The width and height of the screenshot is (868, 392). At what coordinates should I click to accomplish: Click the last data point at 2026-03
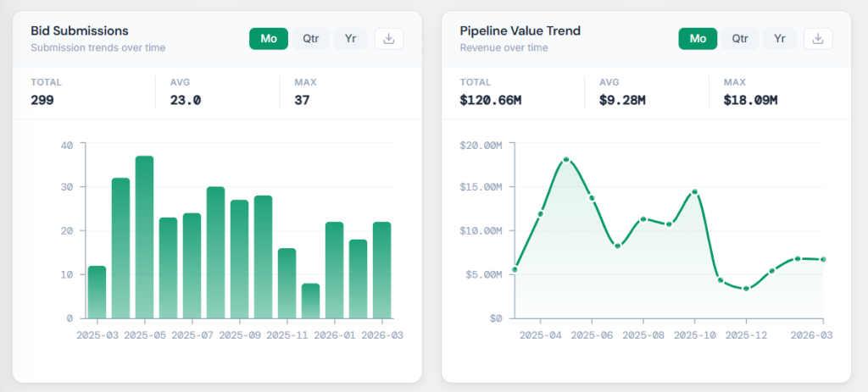(823, 260)
